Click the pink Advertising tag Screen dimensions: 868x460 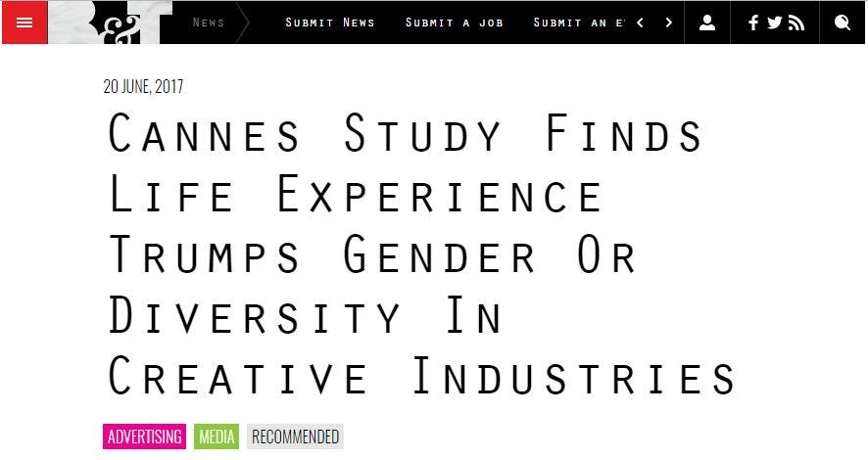tap(144, 437)
